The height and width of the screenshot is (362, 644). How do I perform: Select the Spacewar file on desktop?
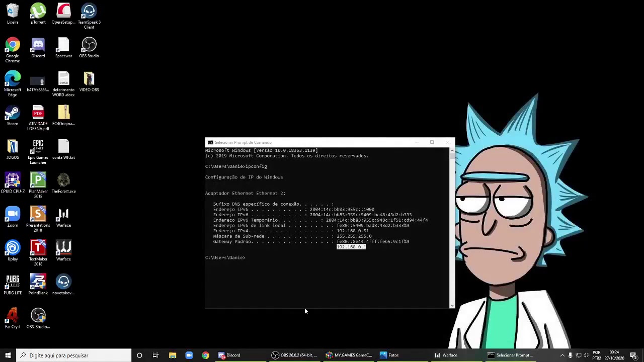63,48
